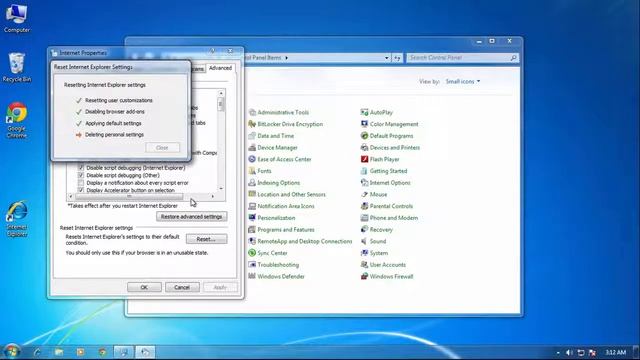Click OK in Internet Properties
The image size is (640, 360).
point(144,287)
